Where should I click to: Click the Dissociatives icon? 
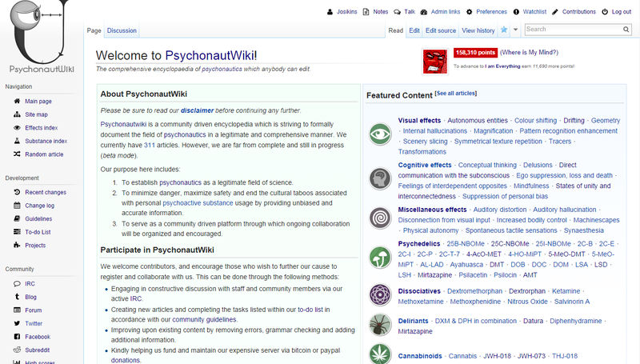(x=380, y=295)
